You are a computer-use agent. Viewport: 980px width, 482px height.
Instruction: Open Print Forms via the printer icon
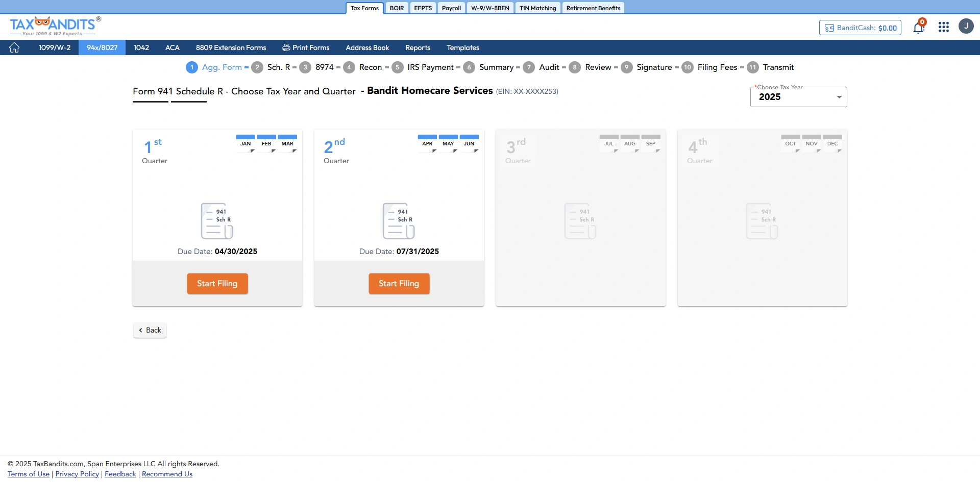[x=286, y=47]
